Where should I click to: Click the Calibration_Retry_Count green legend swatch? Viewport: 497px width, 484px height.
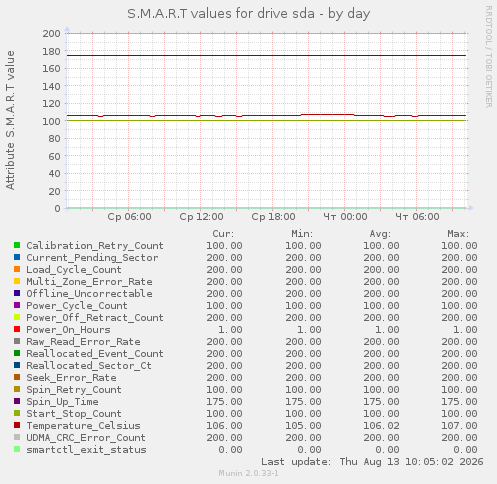[x=17, y=245]
